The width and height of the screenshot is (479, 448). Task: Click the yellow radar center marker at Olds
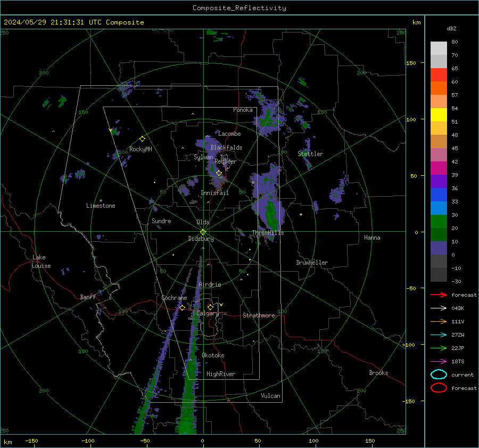click(203, 232)
